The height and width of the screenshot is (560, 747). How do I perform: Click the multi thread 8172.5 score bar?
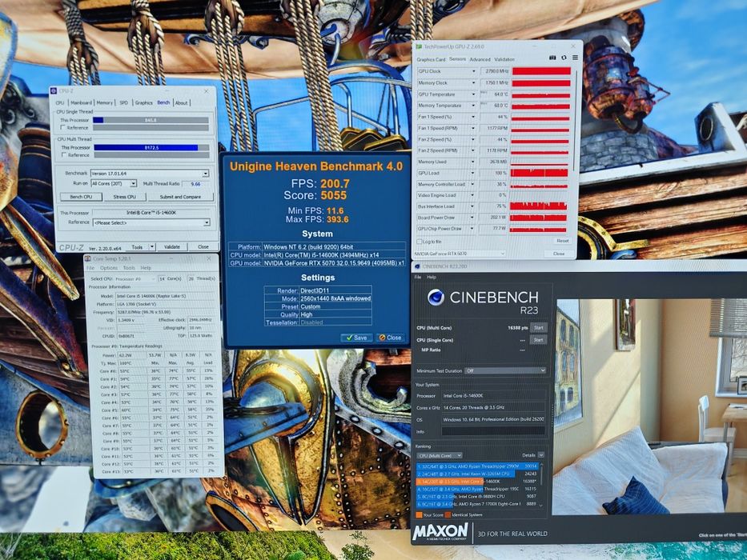click(151, 148)
